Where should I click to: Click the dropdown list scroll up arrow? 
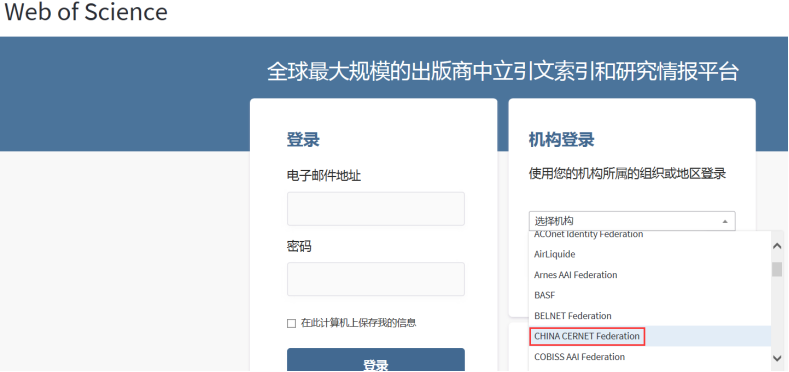tap(777, 245)
